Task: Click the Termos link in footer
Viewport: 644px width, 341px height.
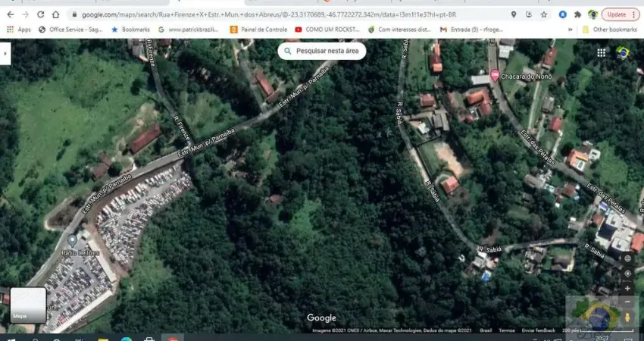Action: pyautogui.click(x=506, y=330)
